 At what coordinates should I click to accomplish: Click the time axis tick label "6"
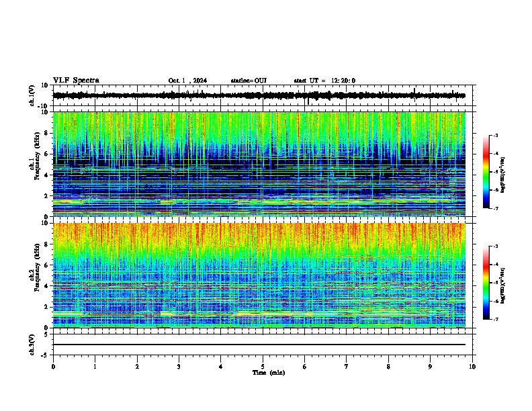[x=305, y=367]
